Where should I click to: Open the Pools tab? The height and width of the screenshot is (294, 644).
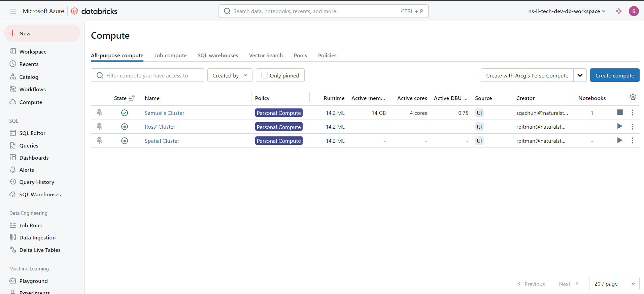click(x=301, y=56)
